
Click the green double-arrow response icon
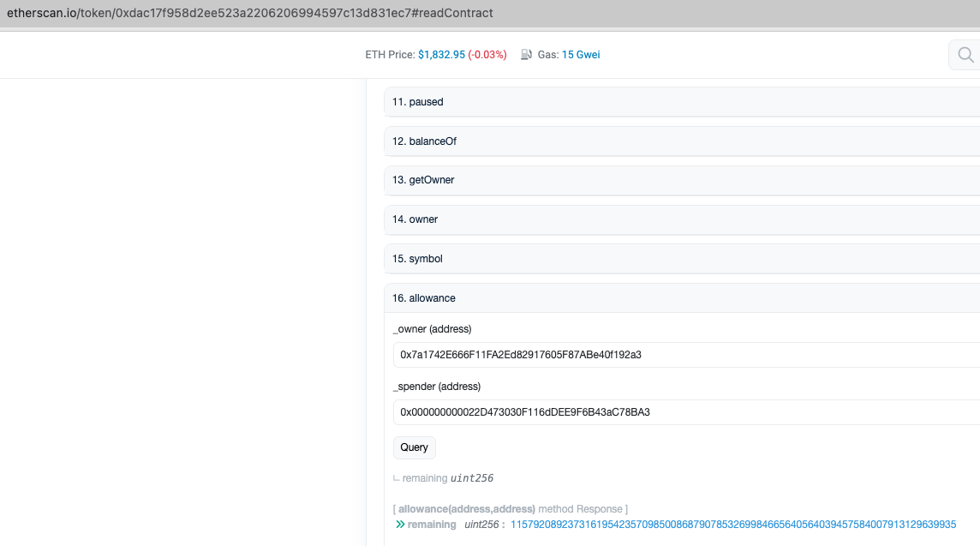coord(400,524)
